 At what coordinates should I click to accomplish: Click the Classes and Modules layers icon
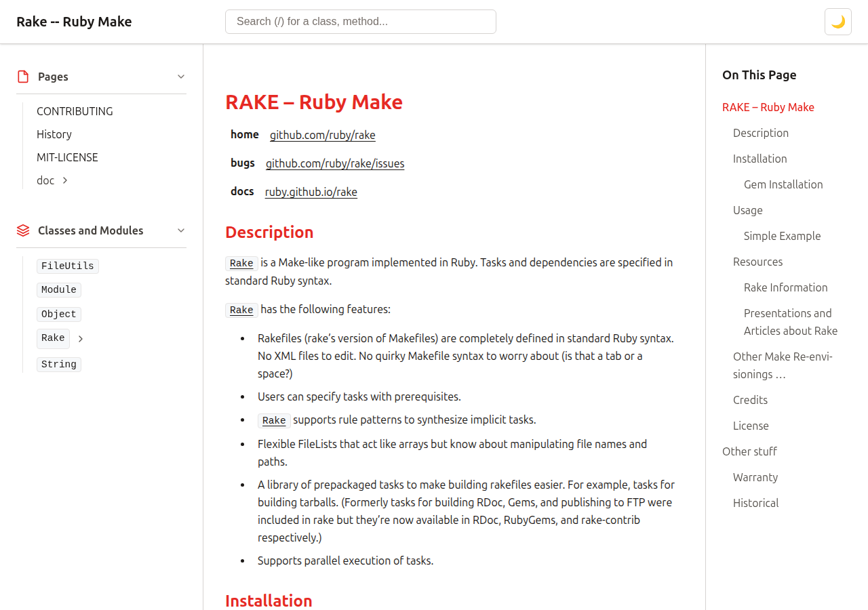[x=23, y=230]
